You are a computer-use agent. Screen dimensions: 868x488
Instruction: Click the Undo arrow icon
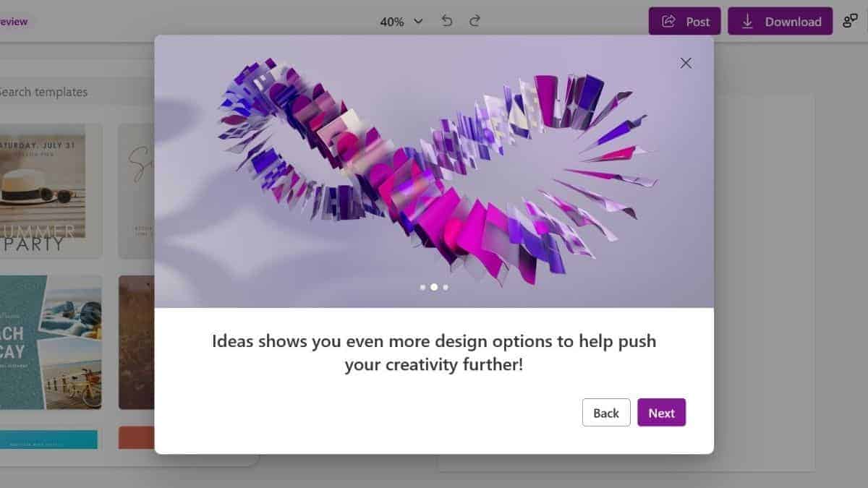click(447, 21)
